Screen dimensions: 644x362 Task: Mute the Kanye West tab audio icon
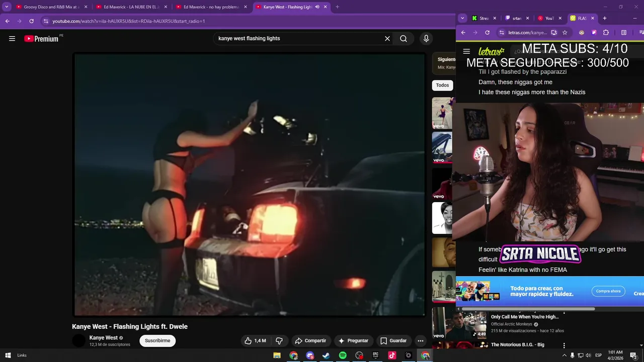point(317,7)
